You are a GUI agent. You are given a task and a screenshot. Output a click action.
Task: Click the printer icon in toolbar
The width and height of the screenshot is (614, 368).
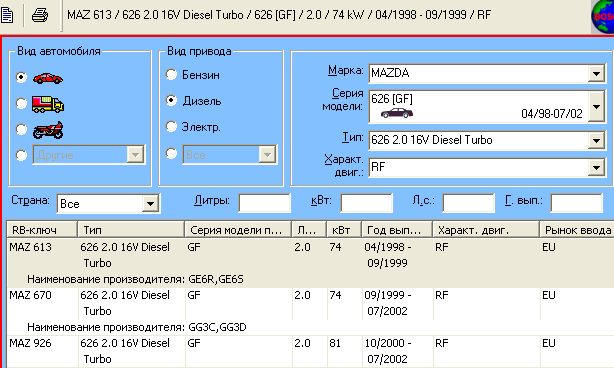40,15
